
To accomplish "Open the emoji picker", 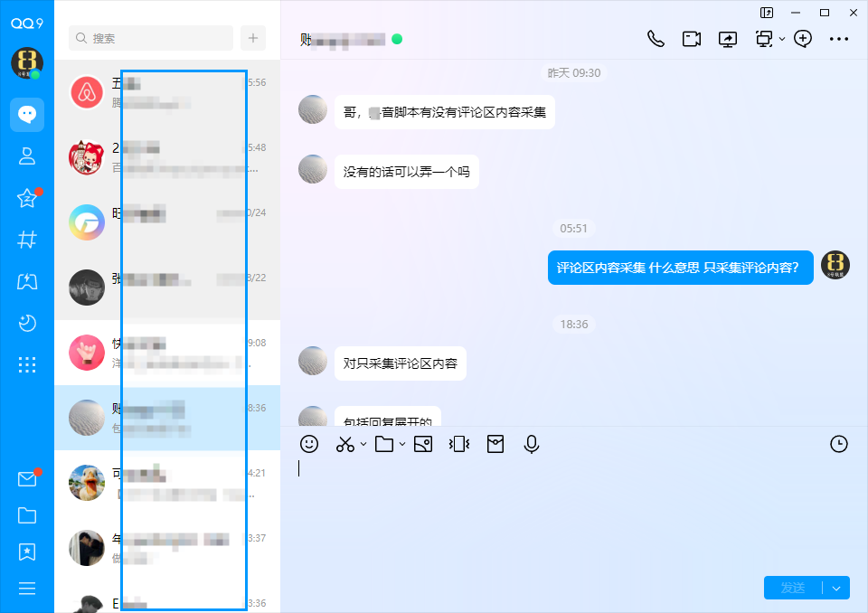I will coord(309,444).
